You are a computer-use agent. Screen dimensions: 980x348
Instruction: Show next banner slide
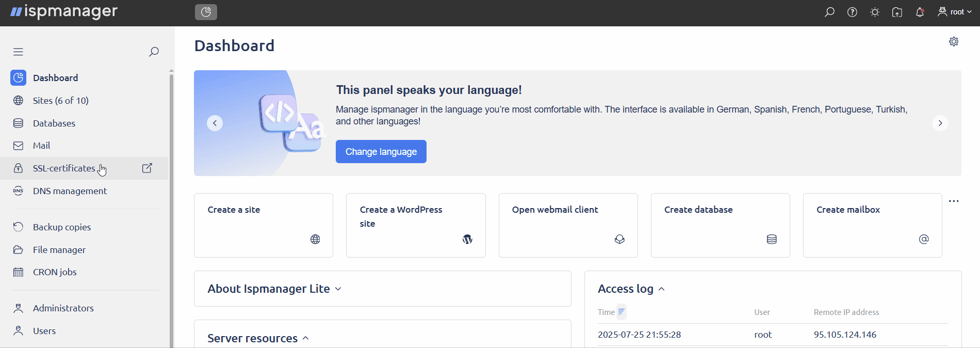[x=940, y=123]
